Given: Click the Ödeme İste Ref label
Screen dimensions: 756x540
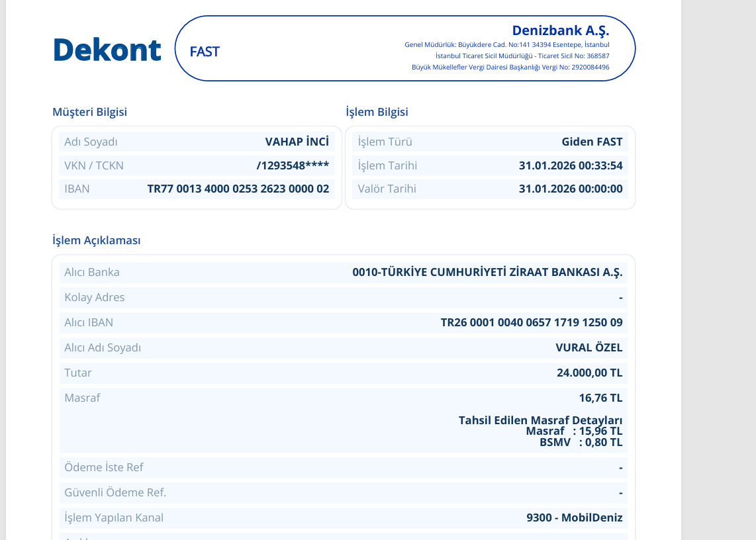Looking at the screenshot, I should (104, 467).
